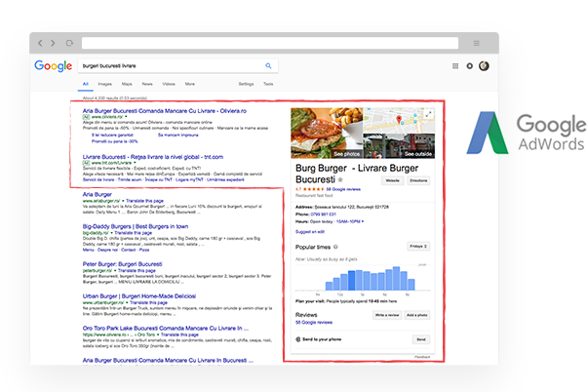Click the browser address bar
Viewport: 587px width, 392px height.
pyautogui.click(x=270, y=43)
